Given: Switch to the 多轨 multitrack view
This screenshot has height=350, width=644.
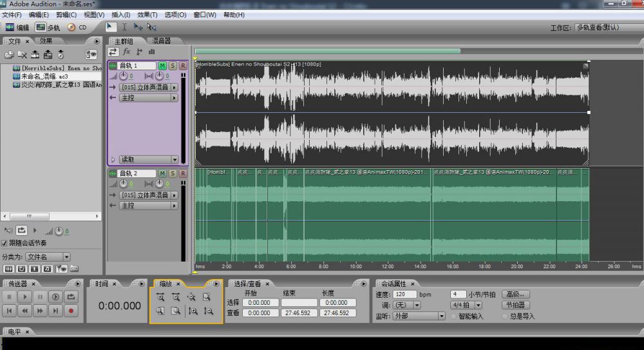Looking at the screenshot, I should click(48, 28).
